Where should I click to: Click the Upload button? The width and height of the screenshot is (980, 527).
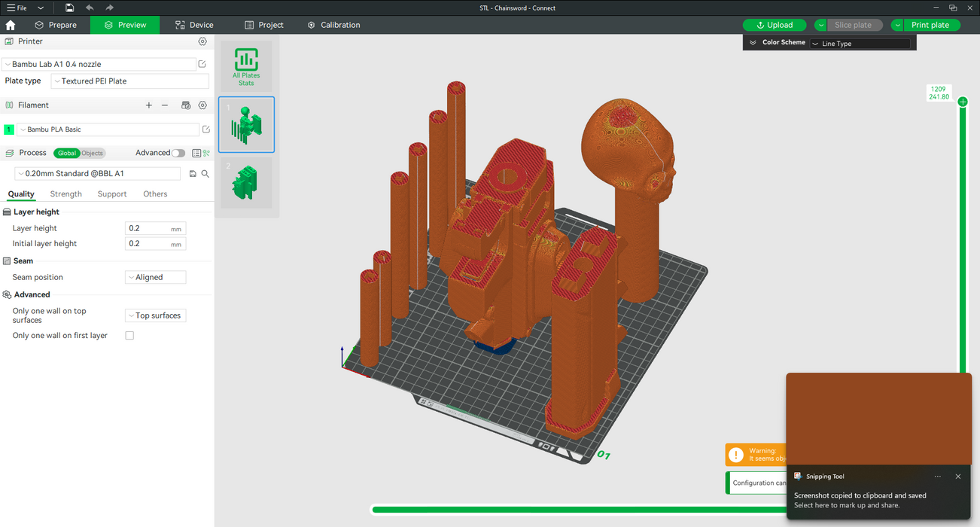coord(775,25)
